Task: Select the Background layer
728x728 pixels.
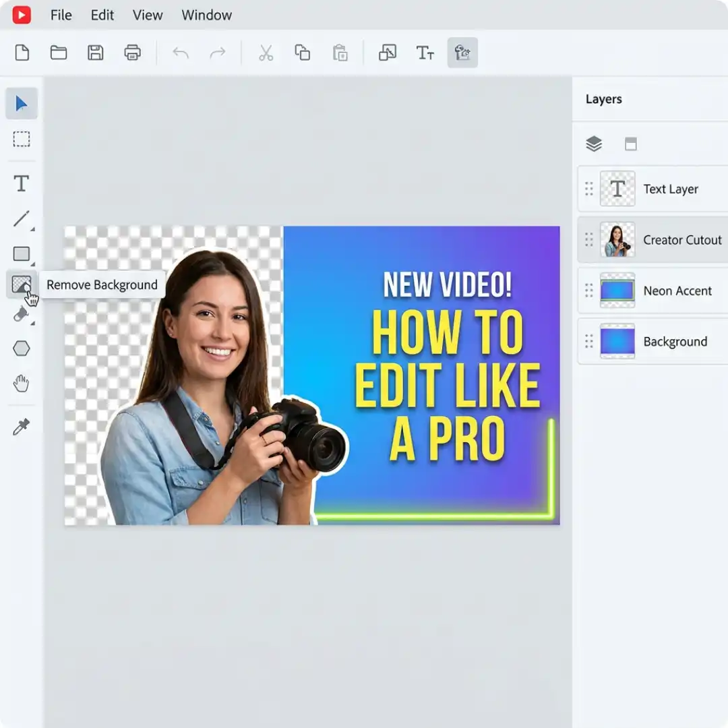Action: pyautogui.click(x=653, y=341)
